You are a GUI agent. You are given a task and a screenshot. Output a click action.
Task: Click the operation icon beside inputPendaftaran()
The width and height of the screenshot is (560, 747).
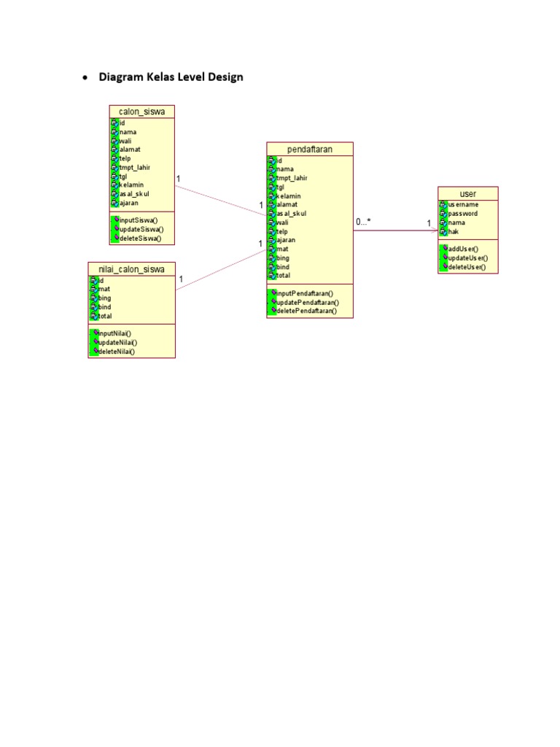[274, 293]
